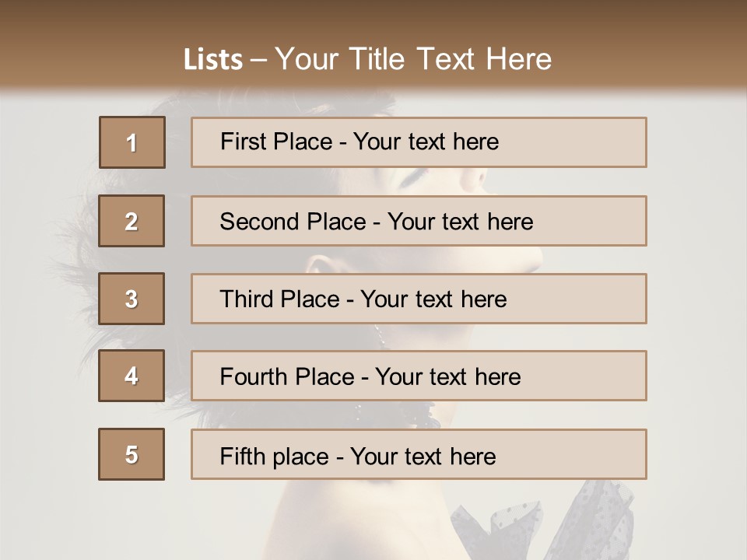Click the number 3 square
This screenshot has height=560, width=747.
(132, 299)
